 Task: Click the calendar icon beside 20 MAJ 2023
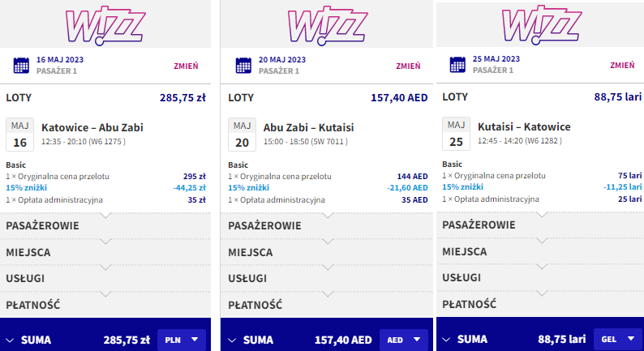click(243, 66)
